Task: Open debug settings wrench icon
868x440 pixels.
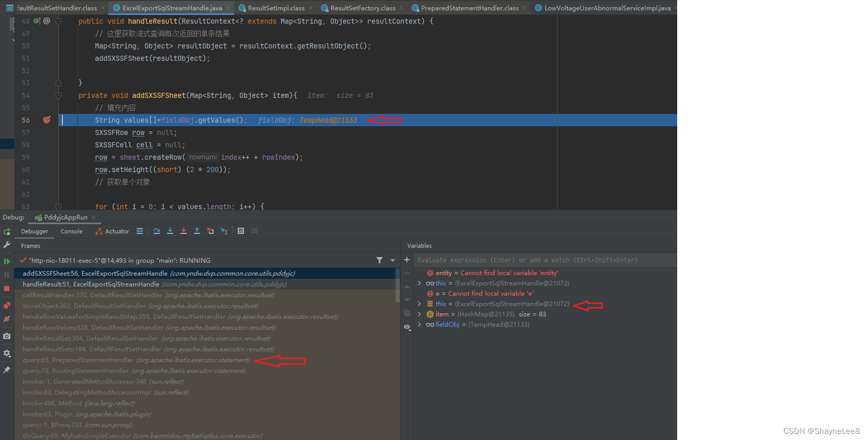Action: 7,245
